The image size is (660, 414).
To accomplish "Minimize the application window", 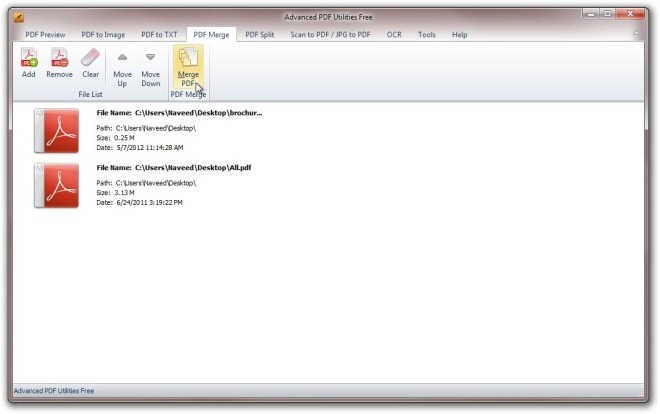I will [591, 14].
